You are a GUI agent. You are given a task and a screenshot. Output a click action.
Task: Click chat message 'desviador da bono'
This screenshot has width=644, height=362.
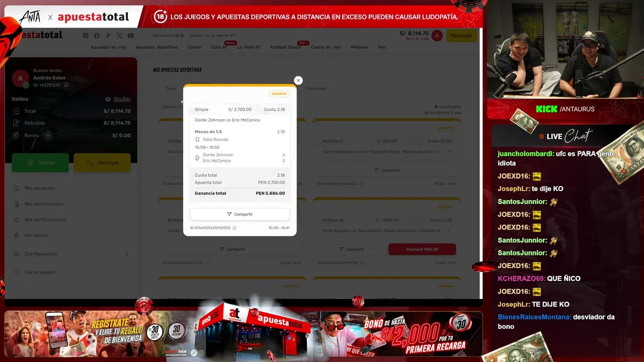[x=556, y=322]
